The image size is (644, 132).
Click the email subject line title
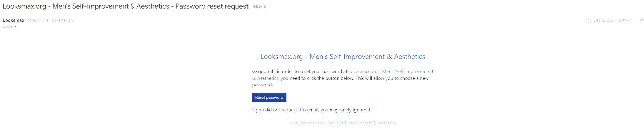click(x=126, y=6)
